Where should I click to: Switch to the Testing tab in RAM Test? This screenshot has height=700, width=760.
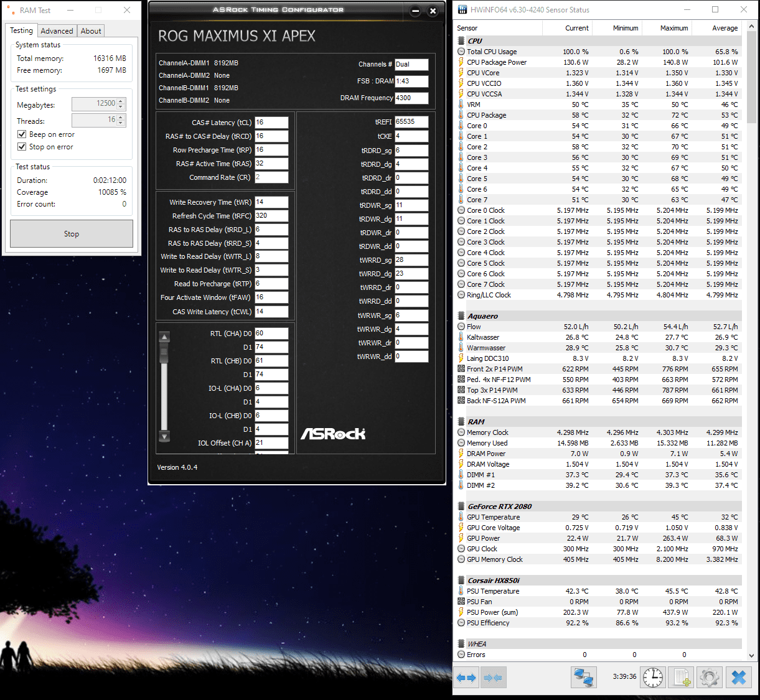coord(21,30)
